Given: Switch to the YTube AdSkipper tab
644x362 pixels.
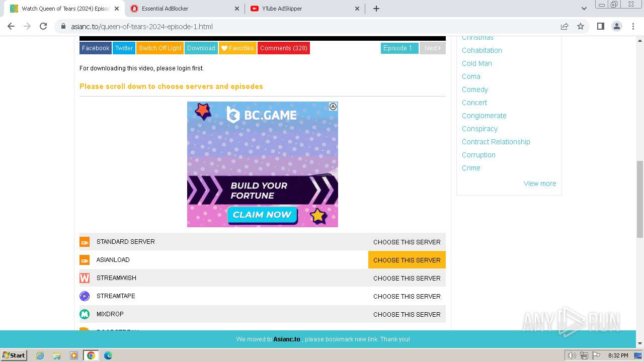Looking at the screenshot, I should click(x=304, y=9).
